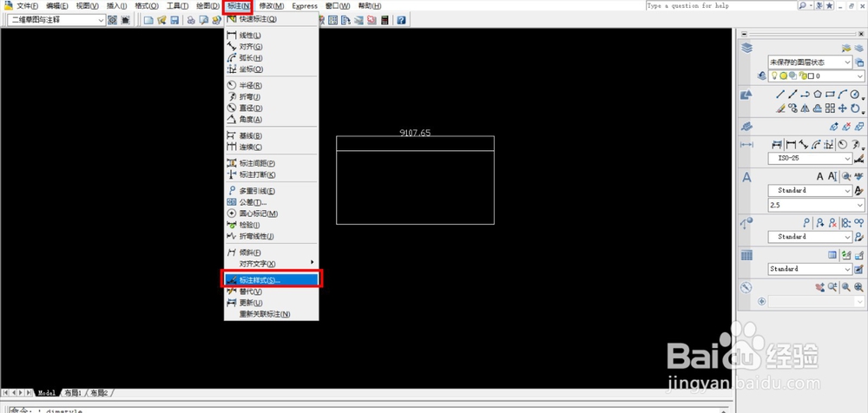Go to last layout tab arrow
The width and height of the screenshot is (868, 413).
(x=29, y=393)
